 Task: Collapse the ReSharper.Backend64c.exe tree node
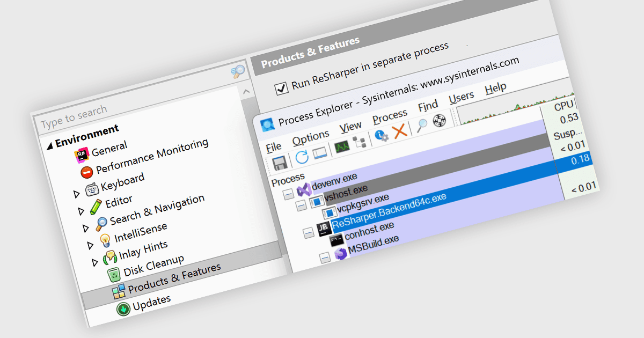tap(309, 233)
